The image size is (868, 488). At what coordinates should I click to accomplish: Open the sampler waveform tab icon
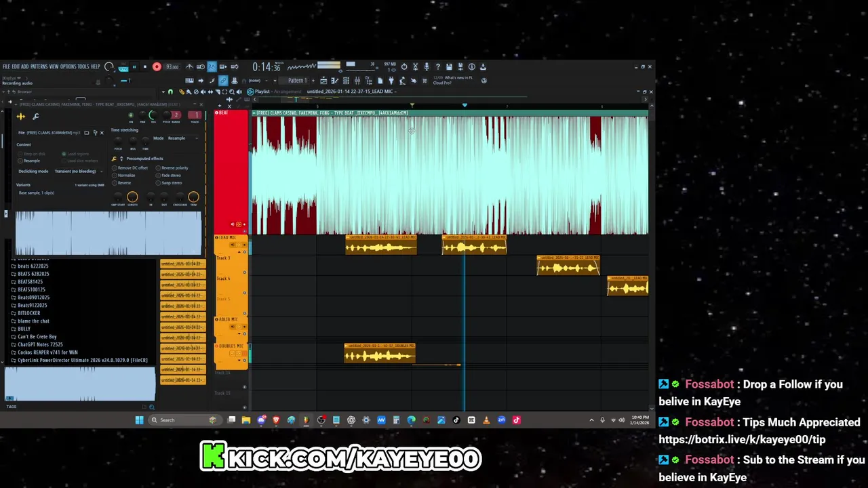pos(21,117)
